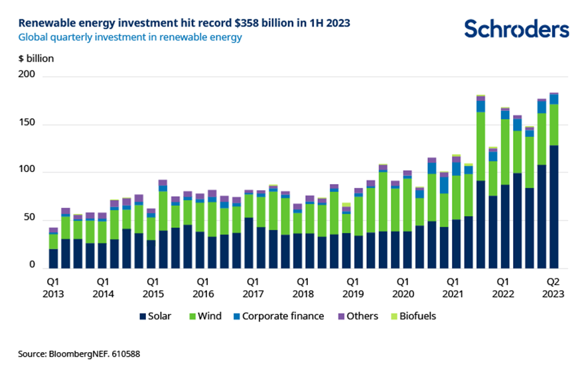The height and width of the screenshot is (376, 588).
Task: Click the Q2 2023 tallest bar
Action: point(554,181)
